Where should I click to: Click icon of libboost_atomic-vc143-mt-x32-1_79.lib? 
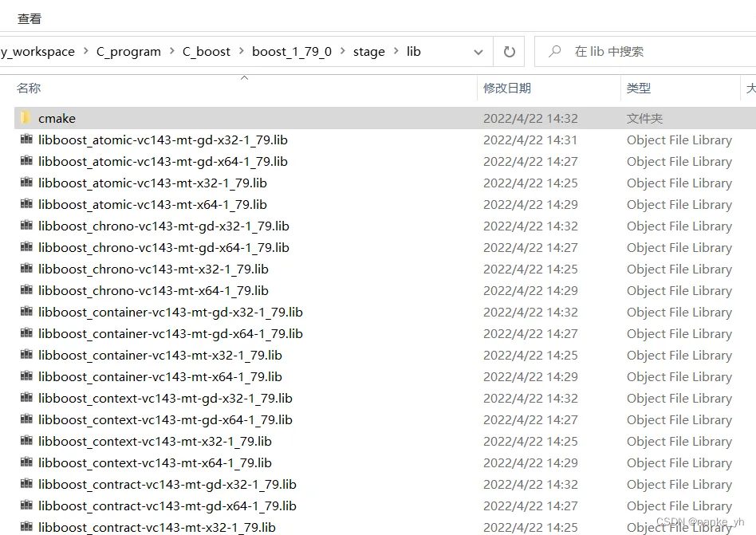[26, 183]
